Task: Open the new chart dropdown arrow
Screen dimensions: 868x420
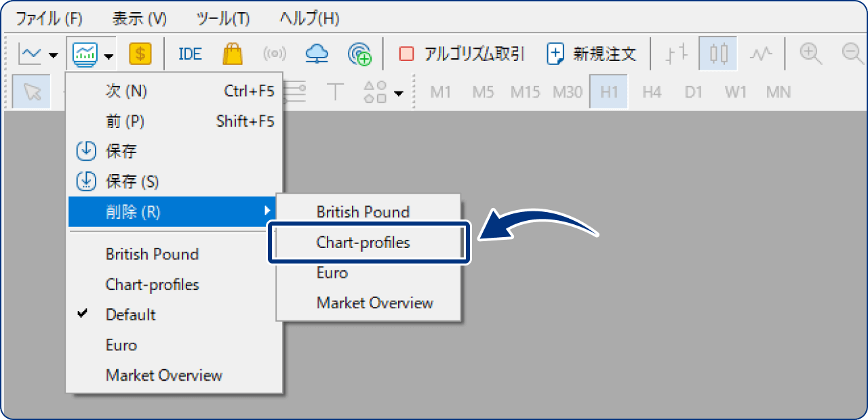Action: coord(53,54)
